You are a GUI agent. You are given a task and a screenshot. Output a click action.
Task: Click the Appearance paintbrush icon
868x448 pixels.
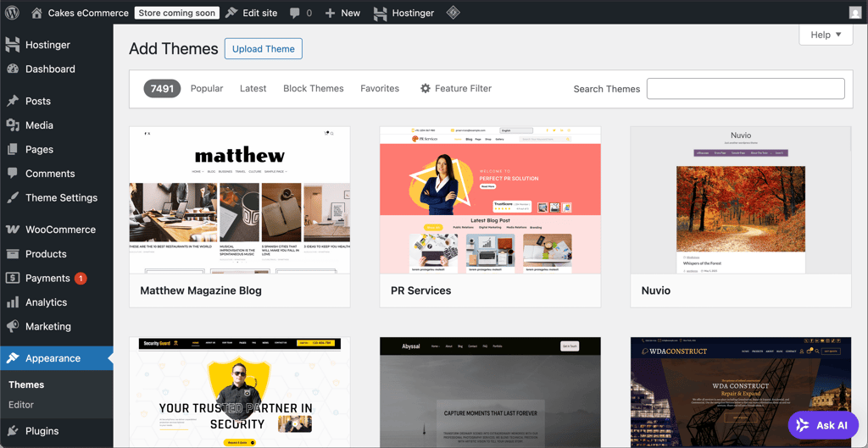12,358
